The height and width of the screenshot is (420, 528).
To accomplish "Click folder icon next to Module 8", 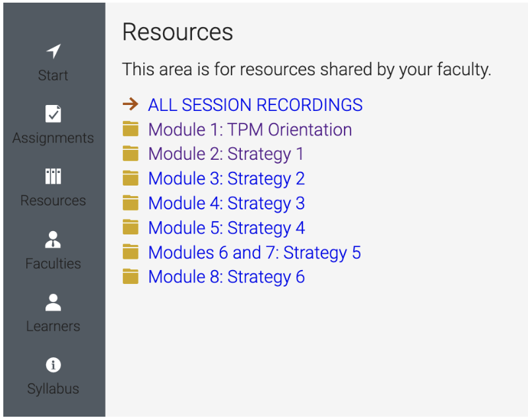I will coord(131,276).
